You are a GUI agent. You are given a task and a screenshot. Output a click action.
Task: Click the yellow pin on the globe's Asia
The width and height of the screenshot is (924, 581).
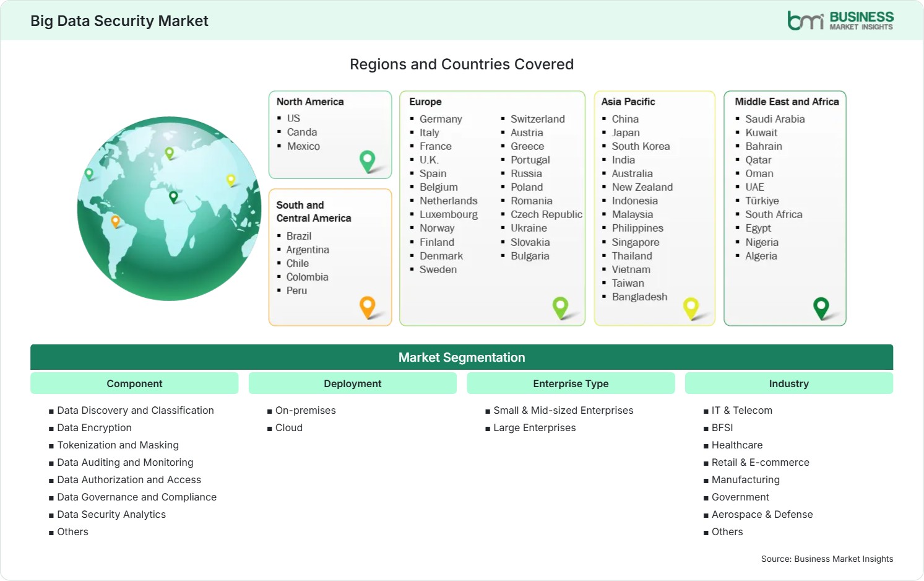point(231,180)
